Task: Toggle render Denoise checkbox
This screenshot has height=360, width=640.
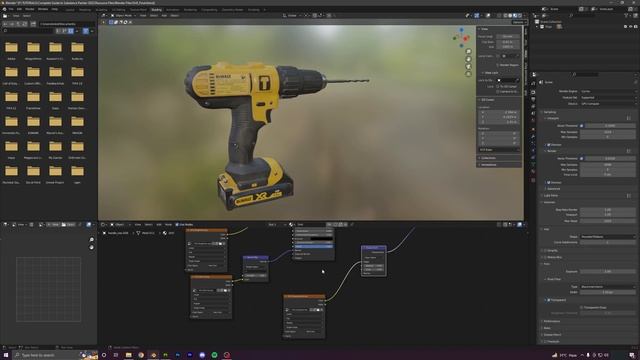Action: coord(549,182)
